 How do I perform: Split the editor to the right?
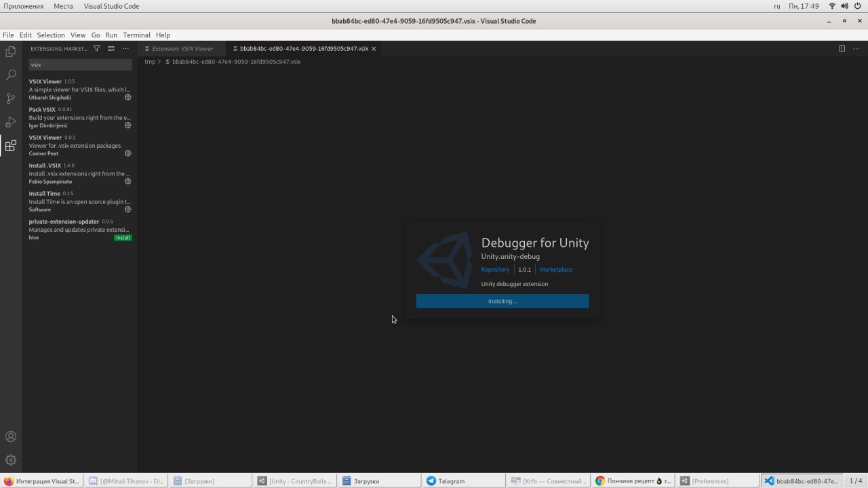pos(842,49)
